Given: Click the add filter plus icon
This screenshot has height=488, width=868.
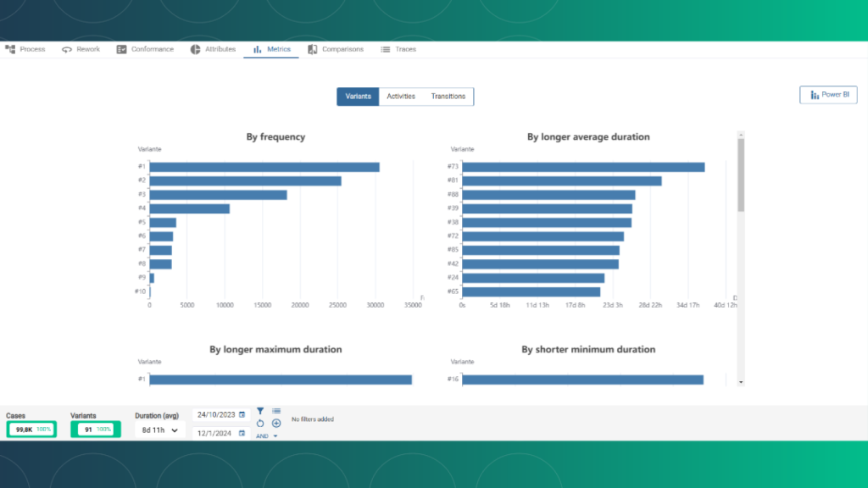Looking at the screenshot, I should (276, 423).
